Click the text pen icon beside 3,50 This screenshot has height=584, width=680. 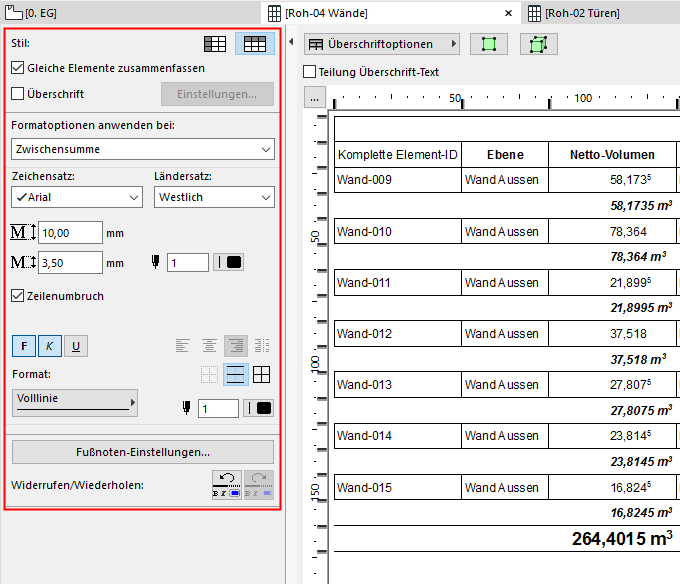(x=156, y=262)
